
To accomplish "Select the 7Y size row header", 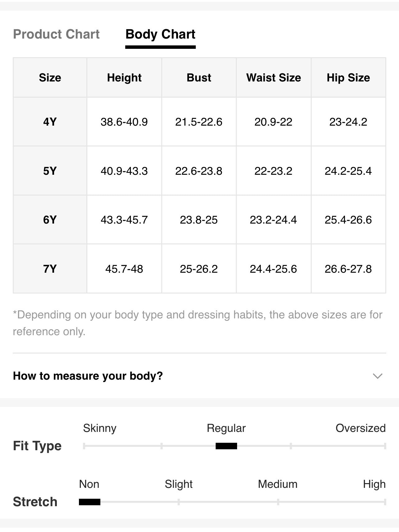I will coord(50,269).
